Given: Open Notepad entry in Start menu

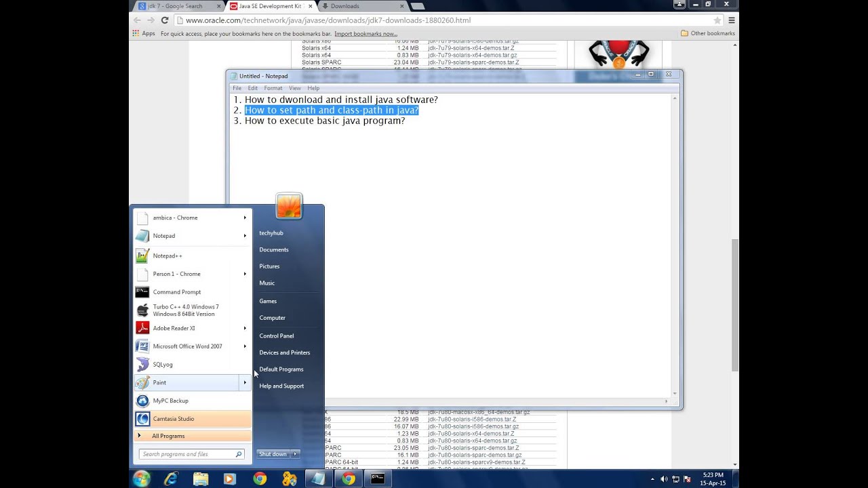Looking at the screenshot, I should pos(193,236).
